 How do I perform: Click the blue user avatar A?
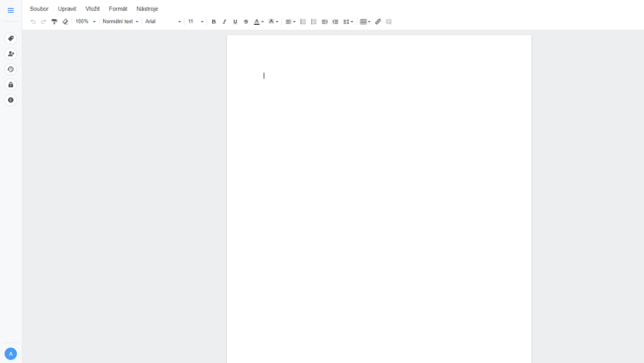coord(11,353)
